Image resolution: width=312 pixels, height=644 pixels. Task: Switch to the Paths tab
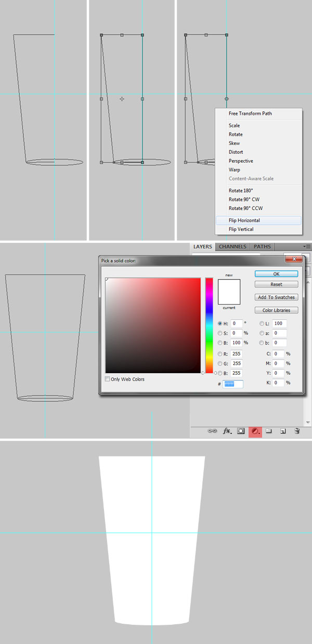click(x=262, y=247)
